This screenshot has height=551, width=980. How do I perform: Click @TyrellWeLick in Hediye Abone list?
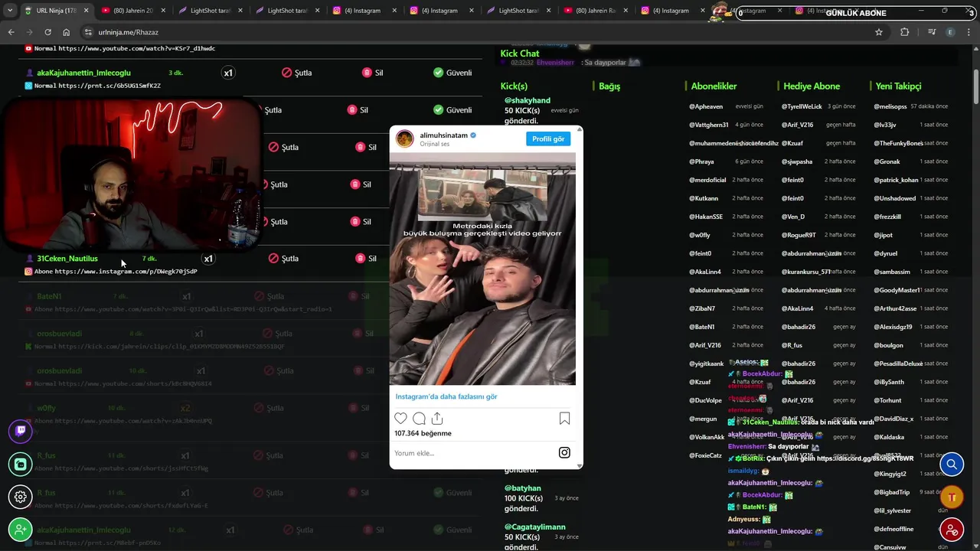tap(802, 106)
